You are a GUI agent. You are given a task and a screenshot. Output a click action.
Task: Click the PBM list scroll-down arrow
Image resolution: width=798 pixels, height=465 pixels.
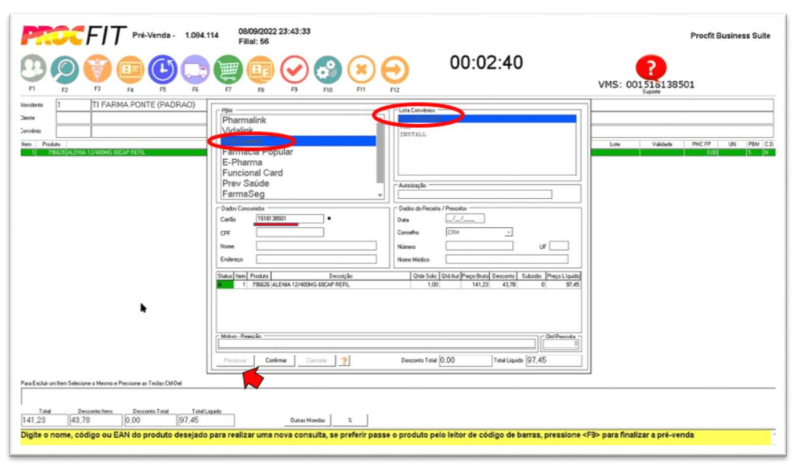pyautogui.click(x=380, y=195)
